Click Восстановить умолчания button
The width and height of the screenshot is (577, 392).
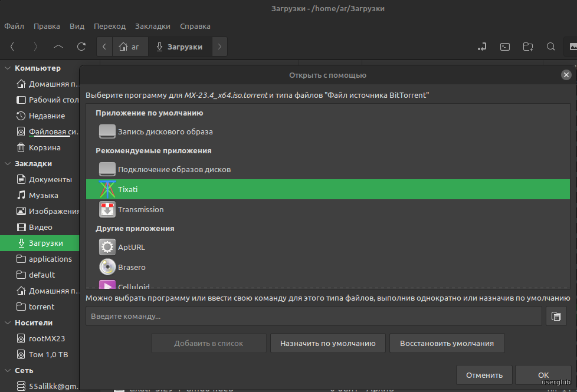[447, 344]
